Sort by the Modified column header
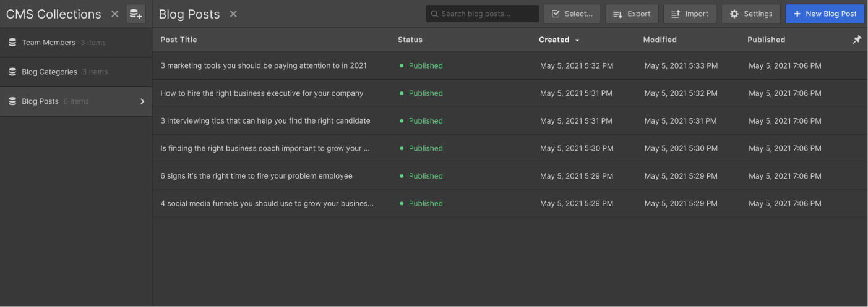 click(x=660, y=40)
